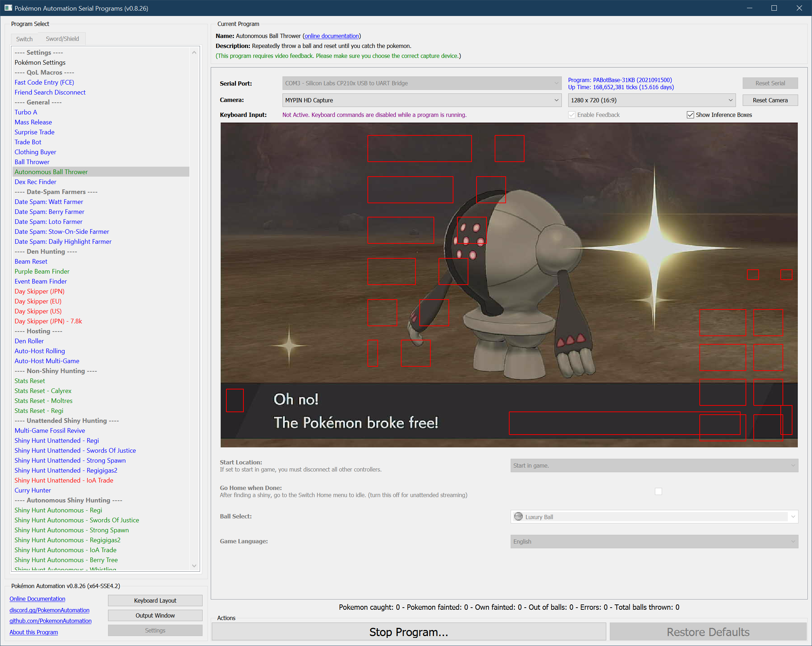Viewport: 812px width, 646px height.
Task: Maximize the application window
Action: (774, 8)
